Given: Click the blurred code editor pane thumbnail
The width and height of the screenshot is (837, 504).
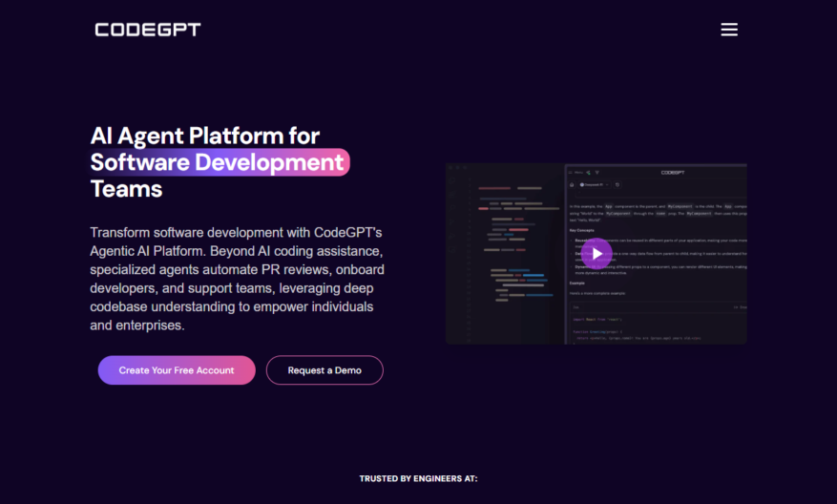Looking at the screenshot, I should 505,254.
